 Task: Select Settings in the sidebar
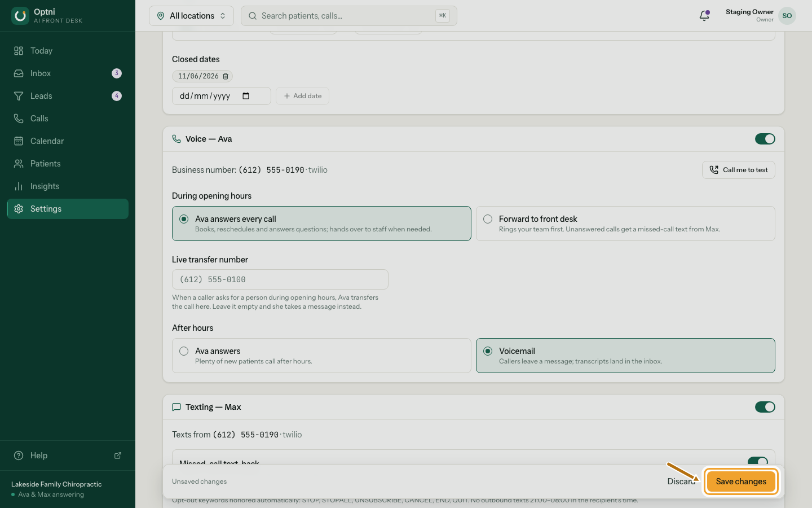68,209
